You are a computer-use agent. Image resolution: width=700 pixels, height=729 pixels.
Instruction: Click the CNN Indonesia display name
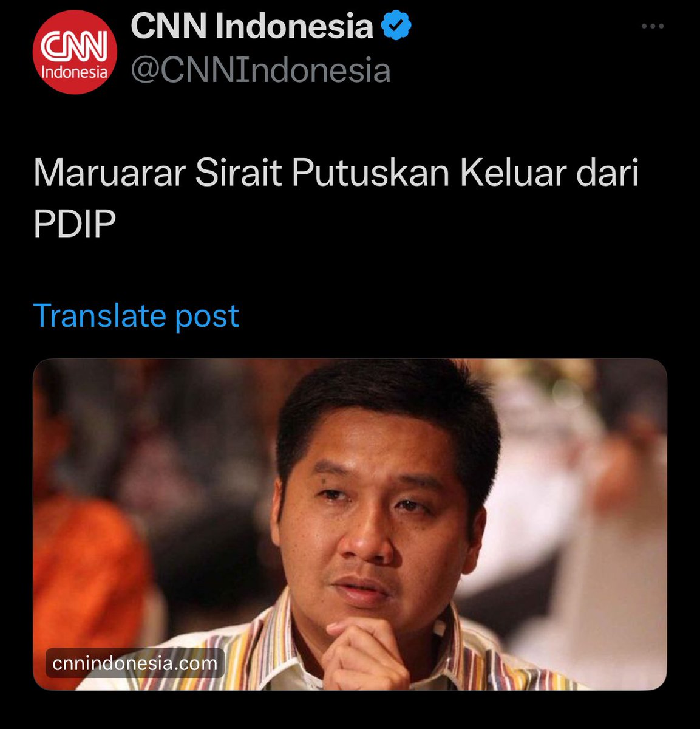[252, 26]
